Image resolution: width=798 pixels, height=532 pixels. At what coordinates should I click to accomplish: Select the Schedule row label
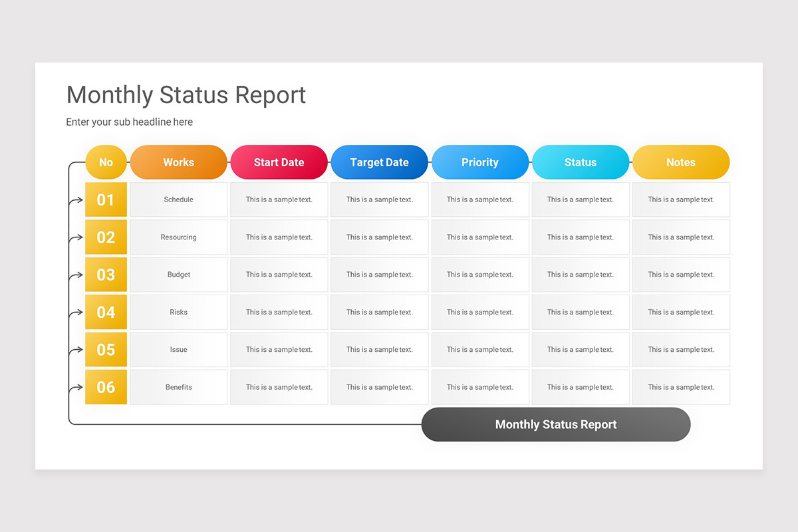click(x=178, y=199)
